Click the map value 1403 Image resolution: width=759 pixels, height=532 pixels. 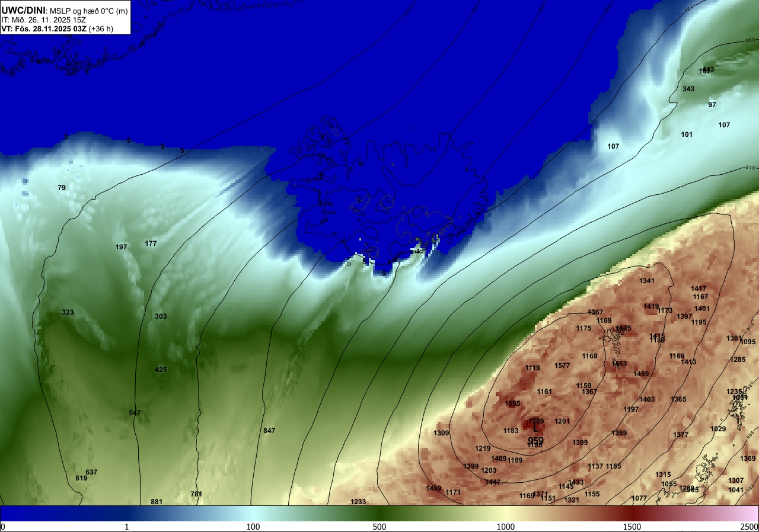tap(647, 399)
